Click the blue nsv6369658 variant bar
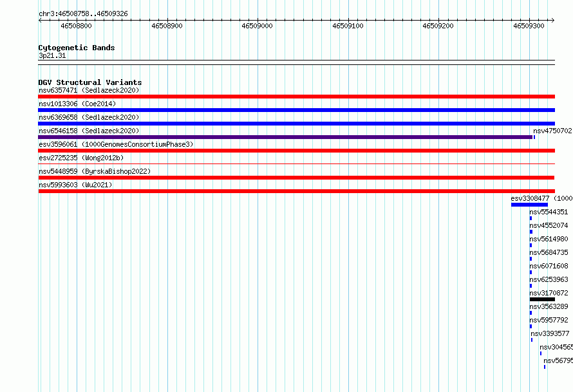The height and width of the screenshot is (392, 573). (x=296, y=124)
